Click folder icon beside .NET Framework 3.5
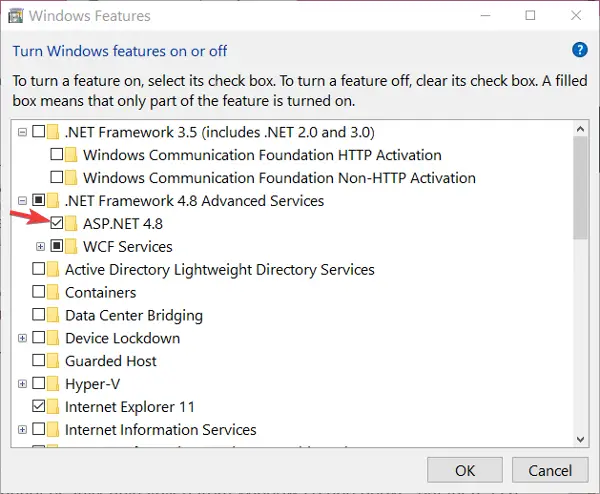 click(53, 132)
